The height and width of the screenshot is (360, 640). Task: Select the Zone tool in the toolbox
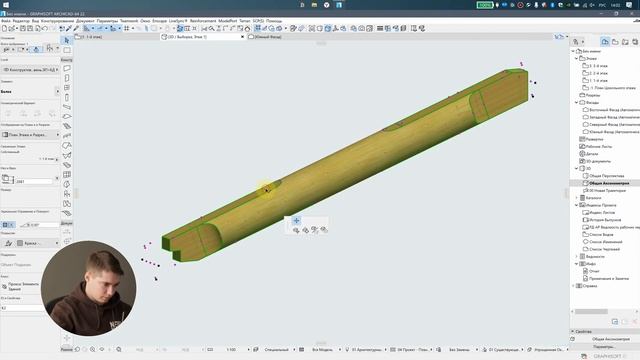point(67,204)
